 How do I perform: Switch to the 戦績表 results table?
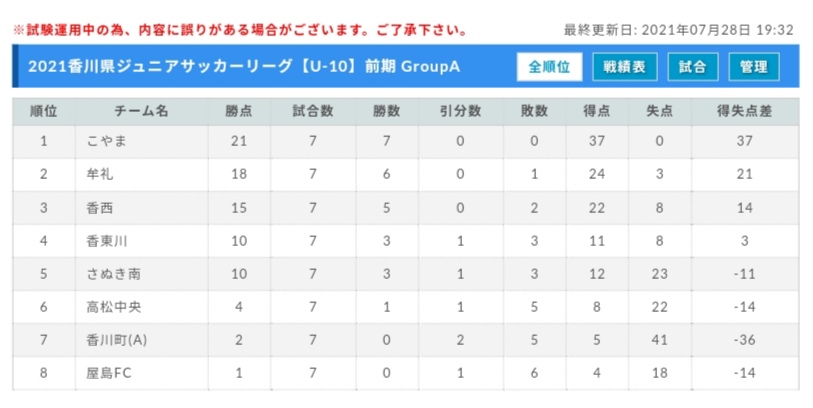(625, 67)
